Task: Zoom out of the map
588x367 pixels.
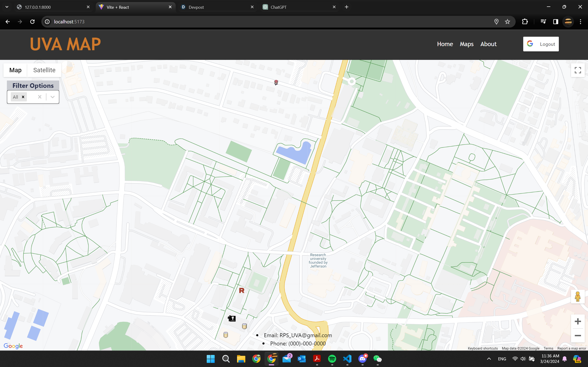Action: click(578, 335)
